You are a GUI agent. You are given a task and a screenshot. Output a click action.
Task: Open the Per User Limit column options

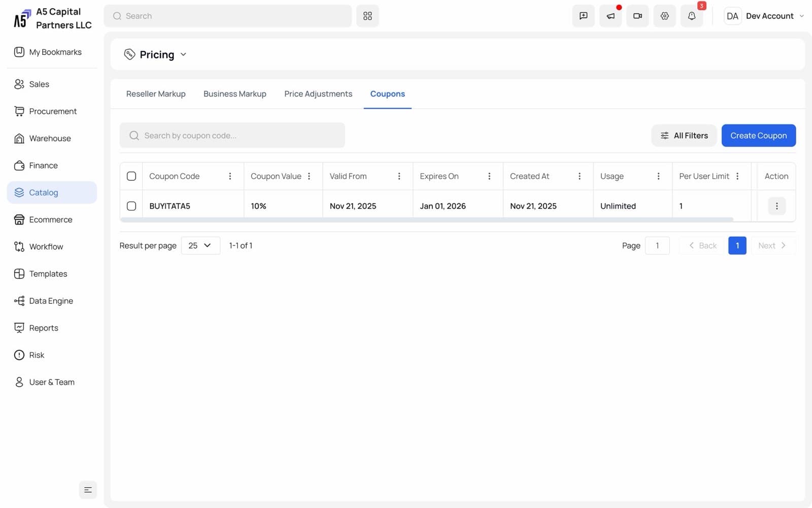[x=737, y=176]
